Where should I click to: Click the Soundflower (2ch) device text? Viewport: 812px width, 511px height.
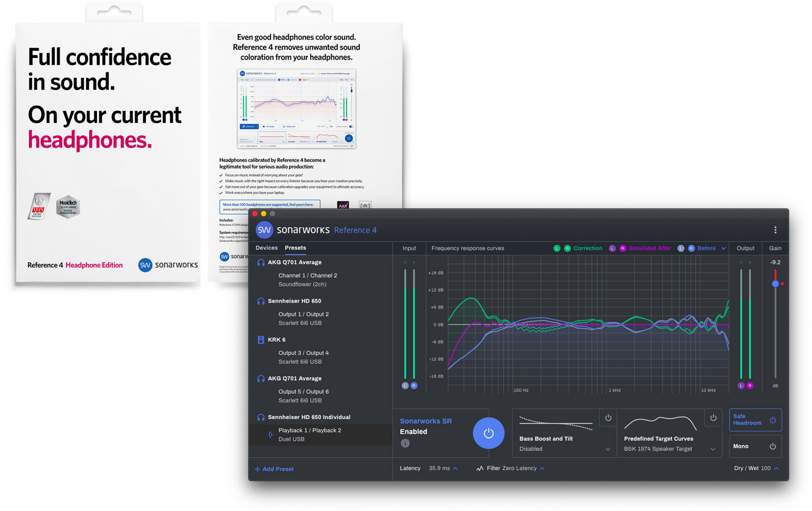pyautogui.click(x=302, y=284)
